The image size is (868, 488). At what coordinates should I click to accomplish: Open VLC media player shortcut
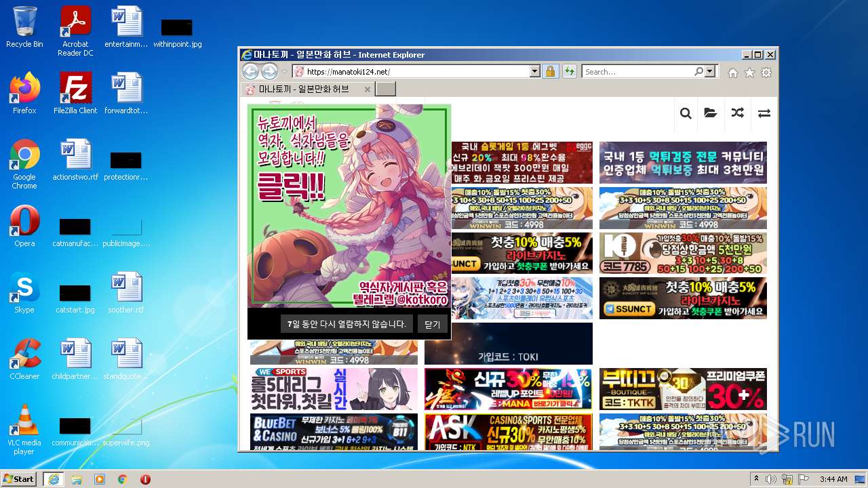click(24, 430)
